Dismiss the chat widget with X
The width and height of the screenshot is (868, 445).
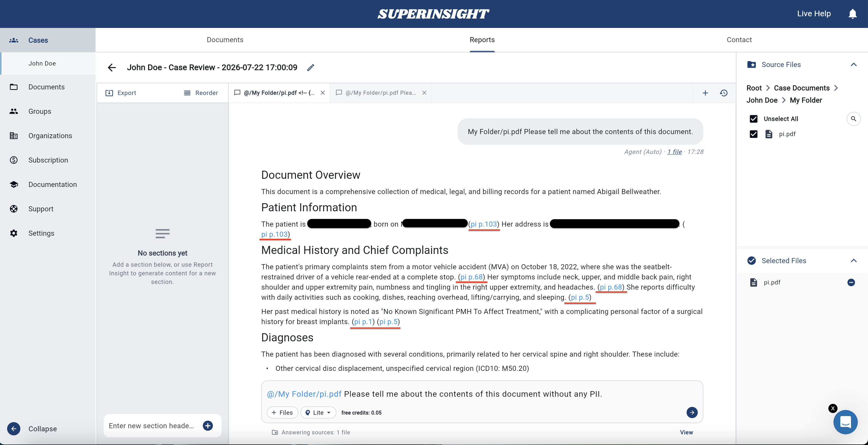[x=833, y=409]
